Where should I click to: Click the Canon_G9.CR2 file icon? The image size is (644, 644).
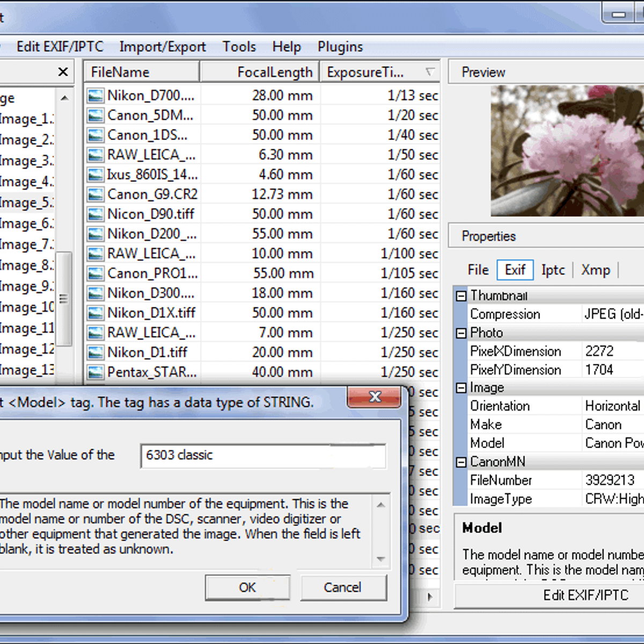96,195
